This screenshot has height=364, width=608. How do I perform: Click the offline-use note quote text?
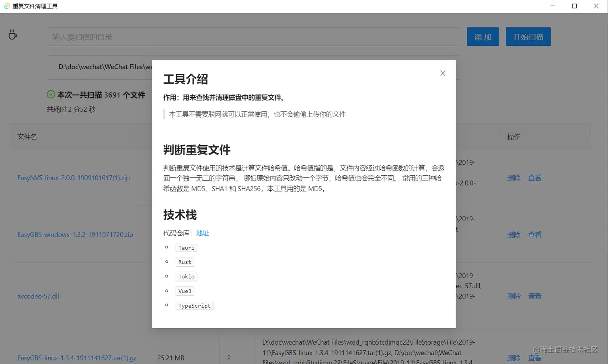click(257, 114)
